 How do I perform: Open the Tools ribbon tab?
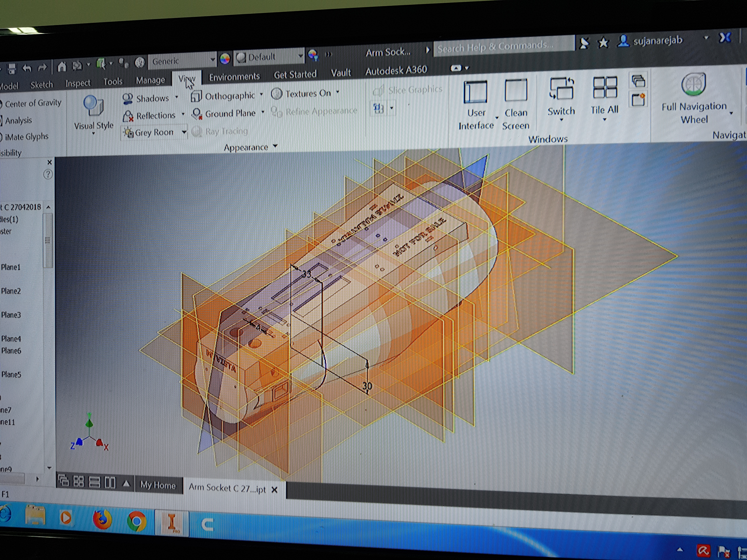pos(113,81)
